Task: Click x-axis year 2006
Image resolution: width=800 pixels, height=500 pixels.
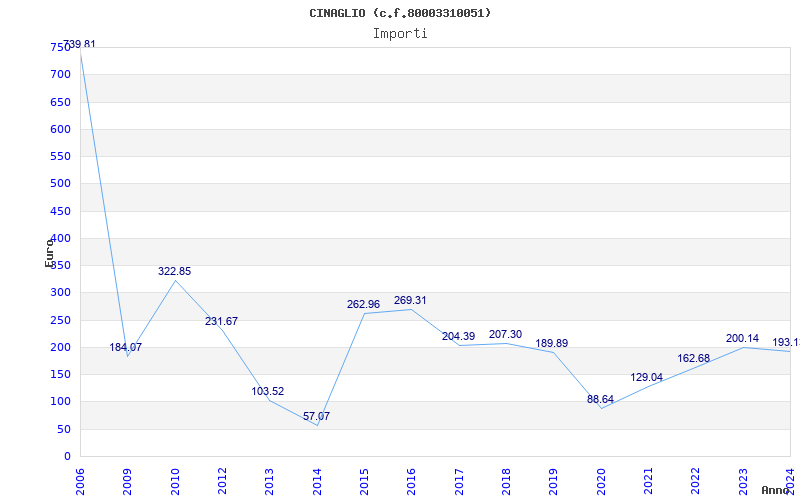Action: click(x=80, y=481)
